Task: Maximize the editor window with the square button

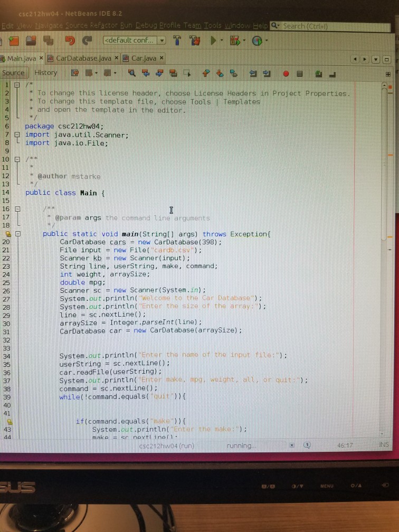Action: 386,59
